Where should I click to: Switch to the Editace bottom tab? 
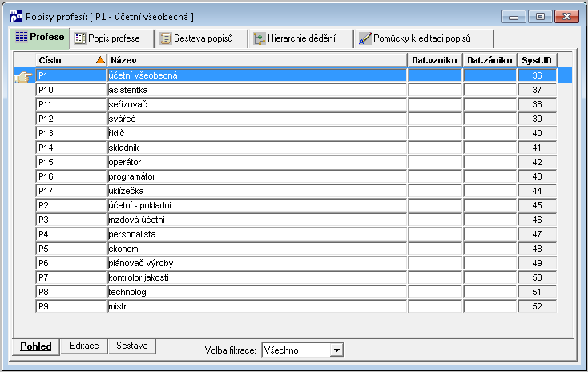point(84,346)
